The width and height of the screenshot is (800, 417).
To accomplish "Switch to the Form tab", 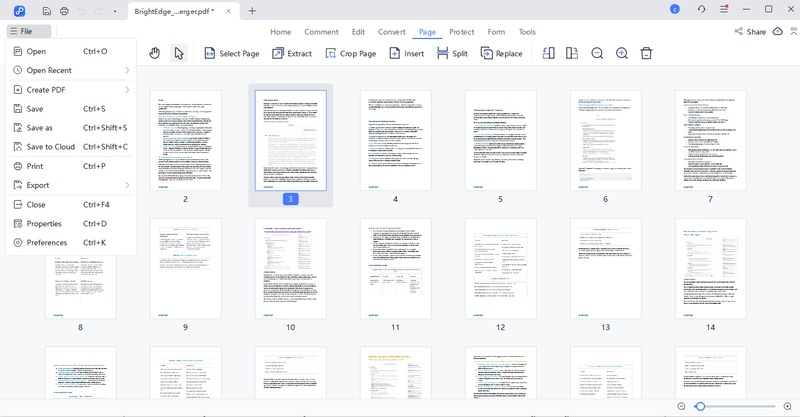I will point(496,32).
